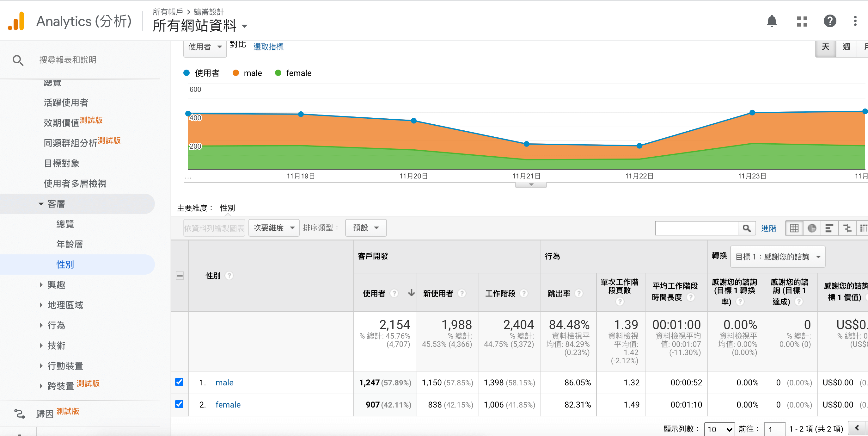
Task: Click the table search input field
Action: [696, 228]
